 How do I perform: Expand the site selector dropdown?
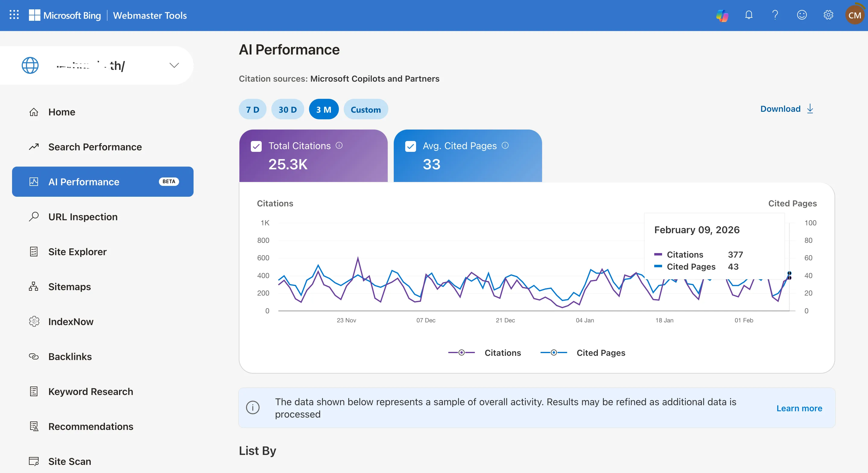[174, 65]
